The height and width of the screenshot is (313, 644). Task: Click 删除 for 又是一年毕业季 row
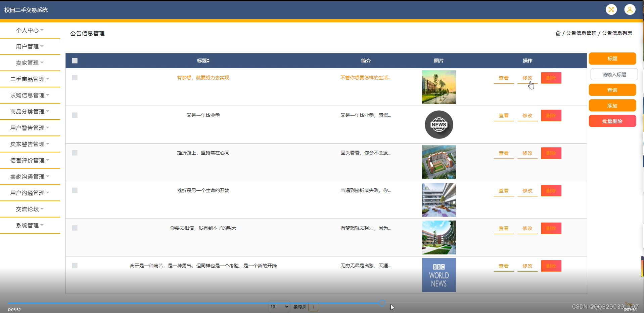551,116
